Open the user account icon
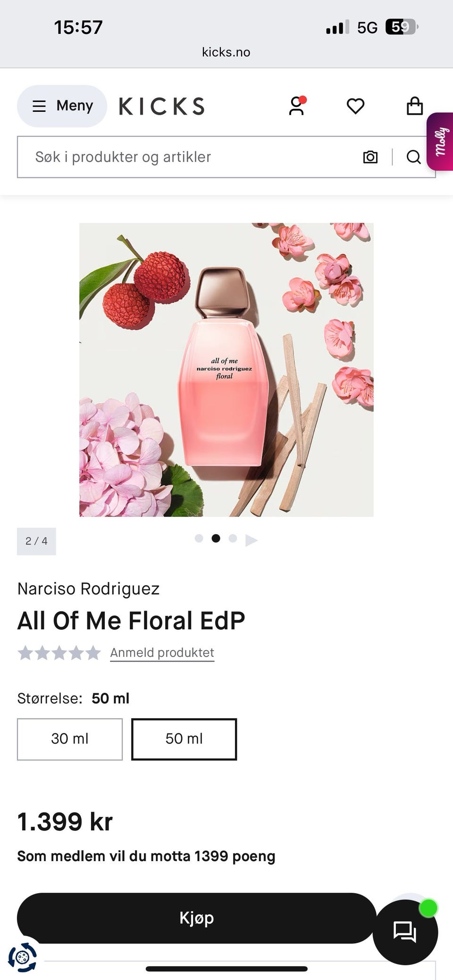This screenshot has width=453, height=980. tap(297, 106)
